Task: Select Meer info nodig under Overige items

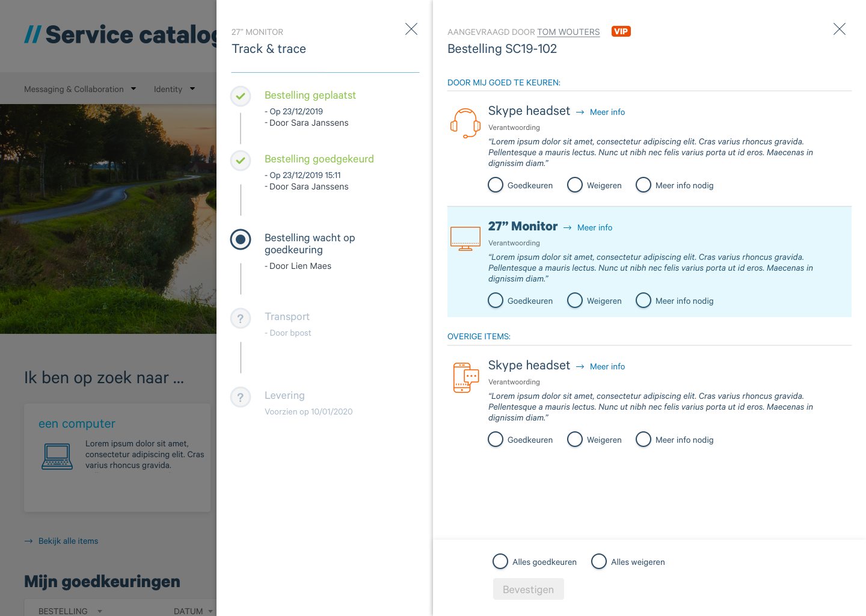Action: pos(643,439)
